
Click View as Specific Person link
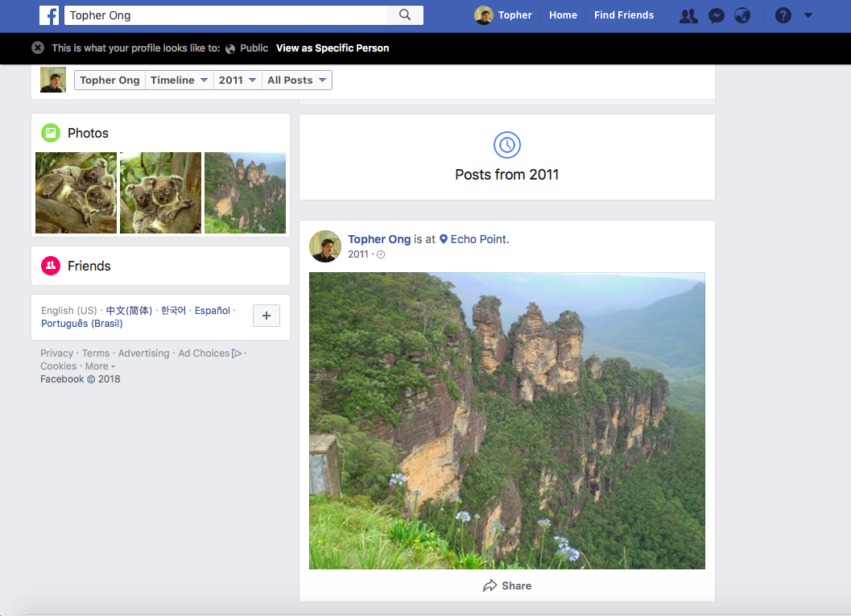333,48
